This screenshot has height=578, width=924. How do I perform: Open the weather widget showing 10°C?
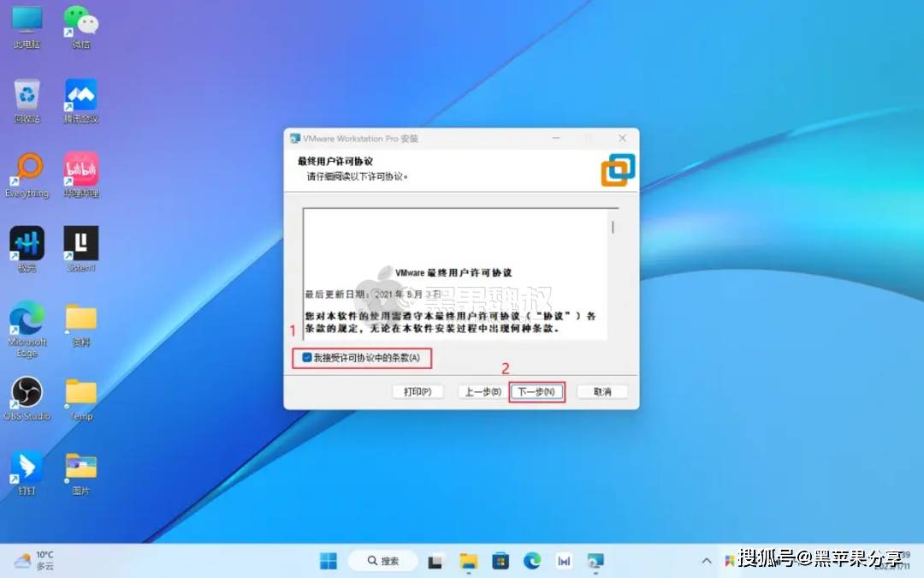coord(34,560)
